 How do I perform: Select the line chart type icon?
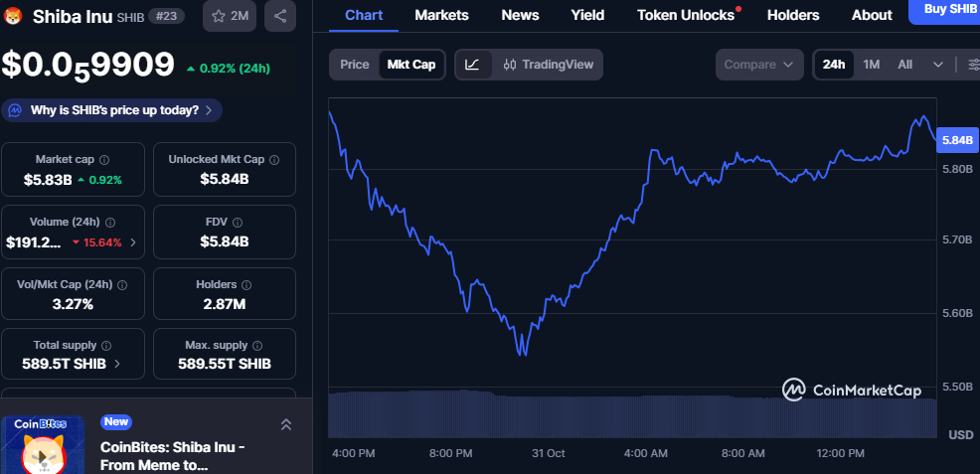point(472,65)
